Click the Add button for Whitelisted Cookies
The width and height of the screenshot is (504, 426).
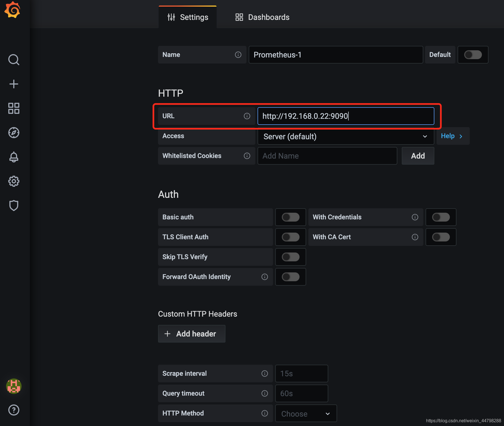point(418,156)
